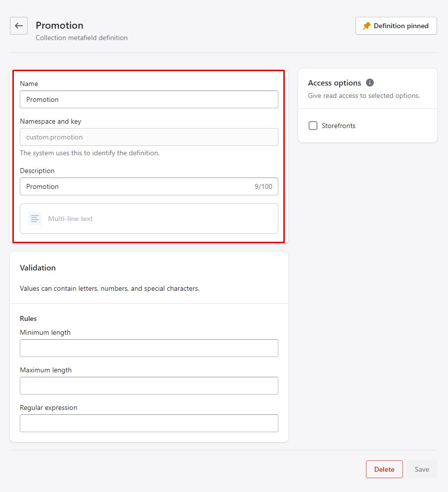Click the Access options heading
Screen dimensions: 448x492
(x=334, y=83)
